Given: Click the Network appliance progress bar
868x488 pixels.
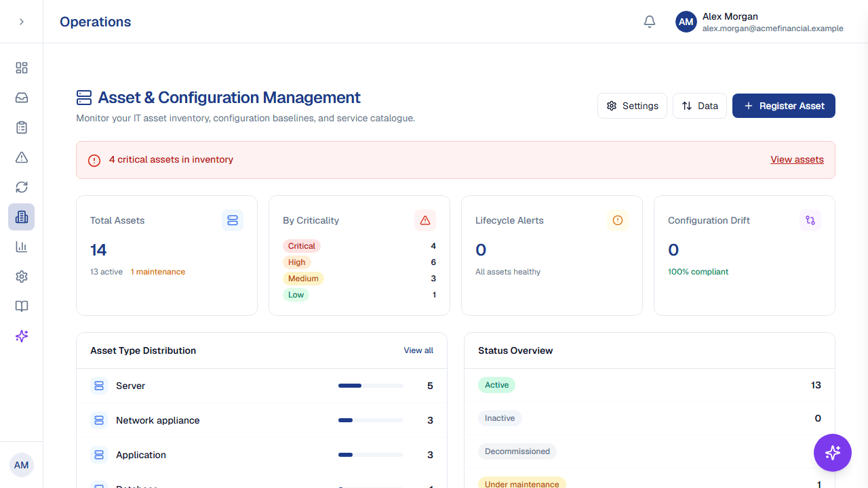Looking at the screenshot, I should tap(371, 420).
